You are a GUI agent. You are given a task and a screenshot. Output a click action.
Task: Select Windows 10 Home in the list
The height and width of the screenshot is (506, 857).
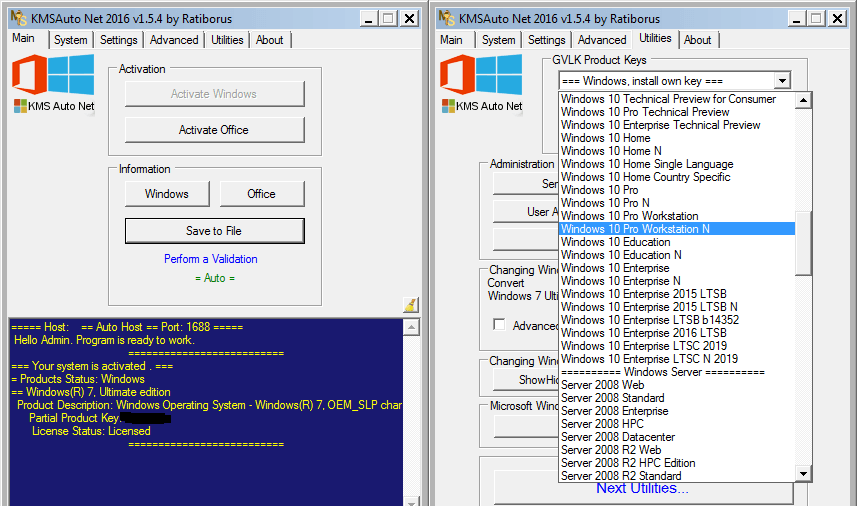tap(677, 138)
